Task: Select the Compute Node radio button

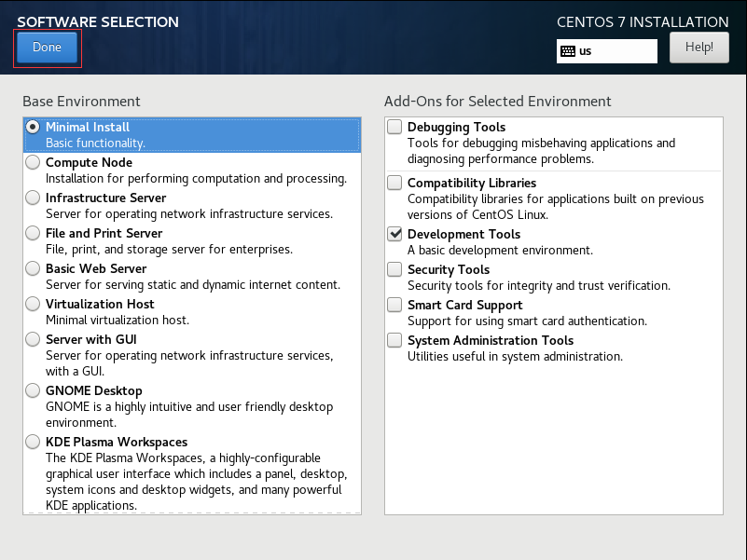Action: pos(33,162)
